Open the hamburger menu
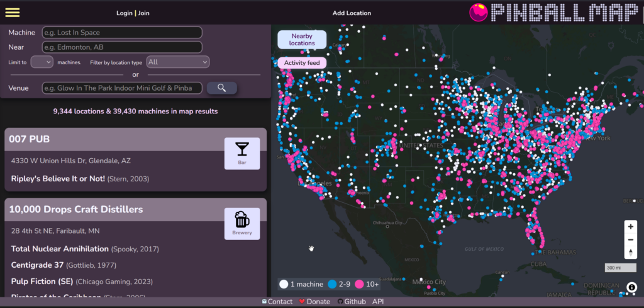The image size is (644, 308). pyautogui.click(x=13, y=13)
